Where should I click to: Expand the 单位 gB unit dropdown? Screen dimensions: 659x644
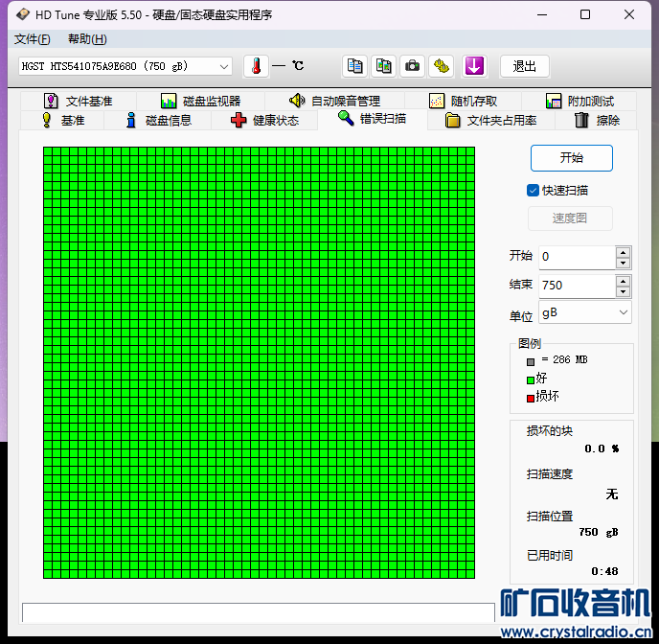tap(624, 312)
